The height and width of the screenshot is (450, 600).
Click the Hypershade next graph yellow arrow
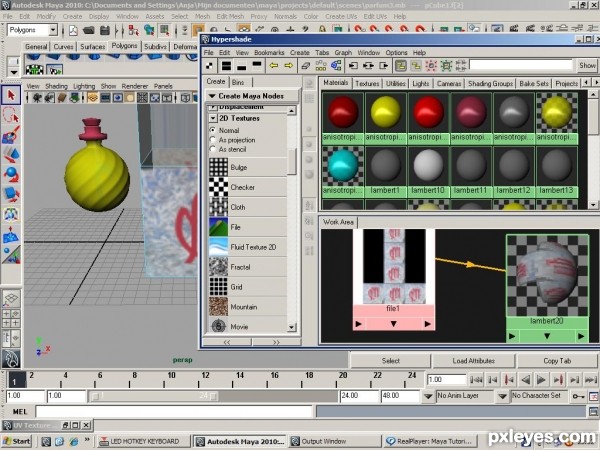(289, 66)
